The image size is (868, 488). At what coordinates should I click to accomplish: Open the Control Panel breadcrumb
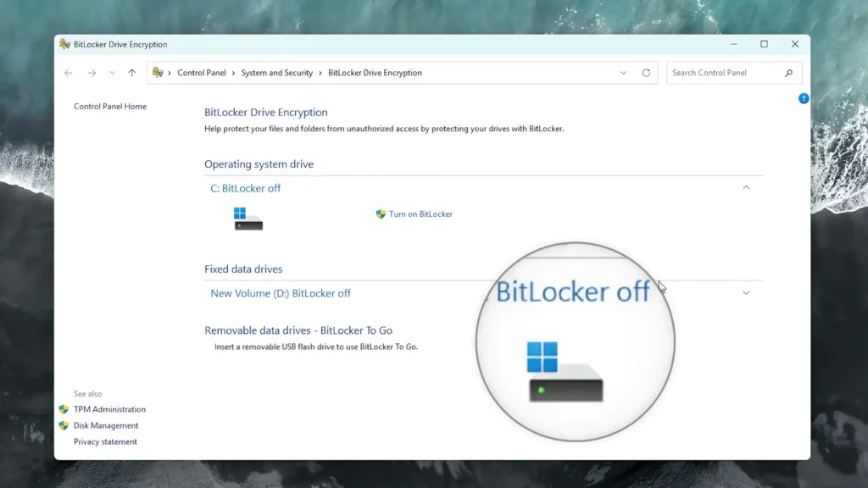(202, 73)
